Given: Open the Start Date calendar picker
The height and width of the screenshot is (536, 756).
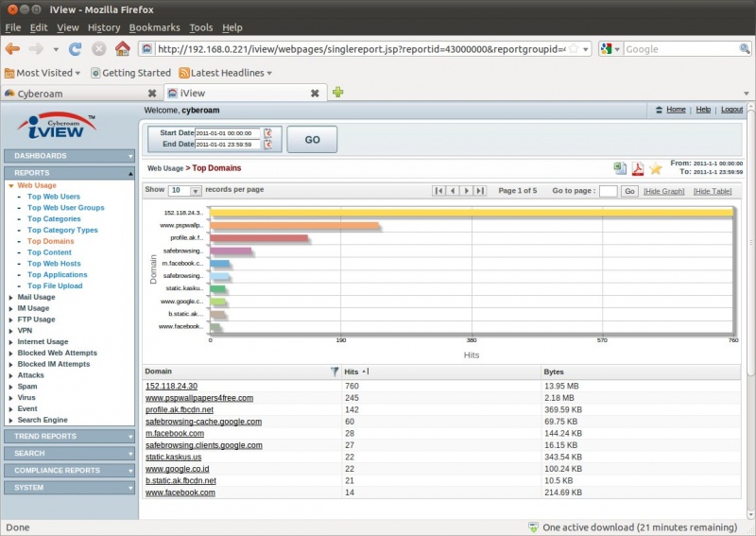Looking at the screenshot, I should [x=267, y=133].
